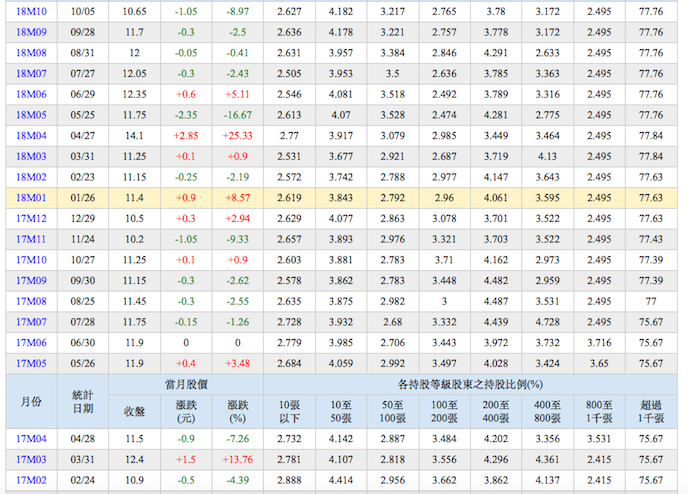688x494 pixels.
Task: Select the 3.65 cell in 17M05 row
Action: pos(599,363)
